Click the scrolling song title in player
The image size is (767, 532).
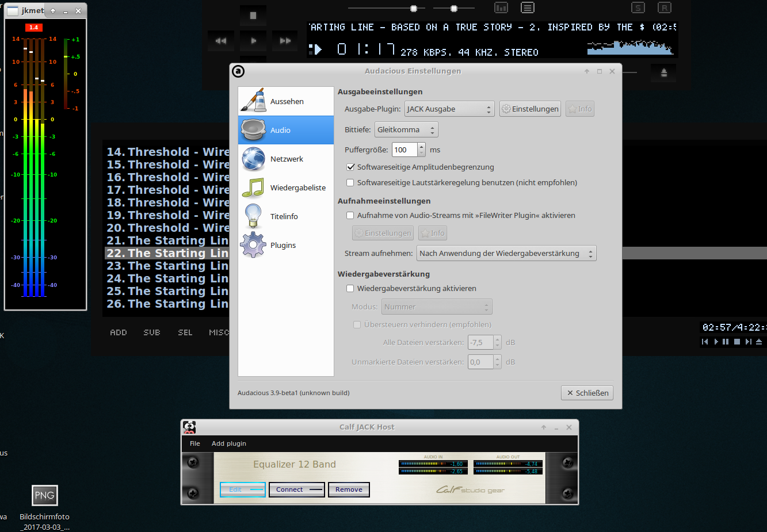pos(492,27)
